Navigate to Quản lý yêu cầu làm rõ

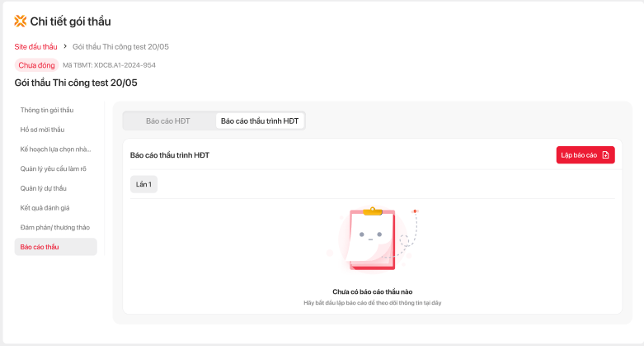point(54,168)
